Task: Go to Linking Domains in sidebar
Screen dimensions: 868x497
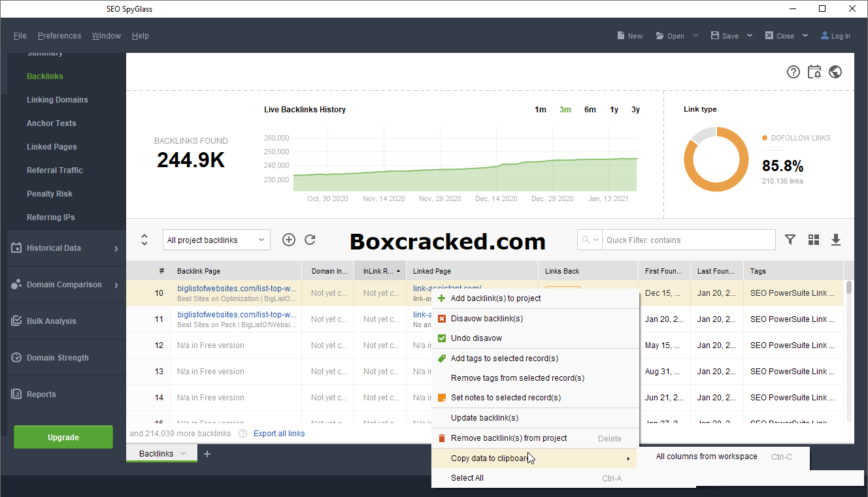Action: pyautogui.click(x=58, y=100)
